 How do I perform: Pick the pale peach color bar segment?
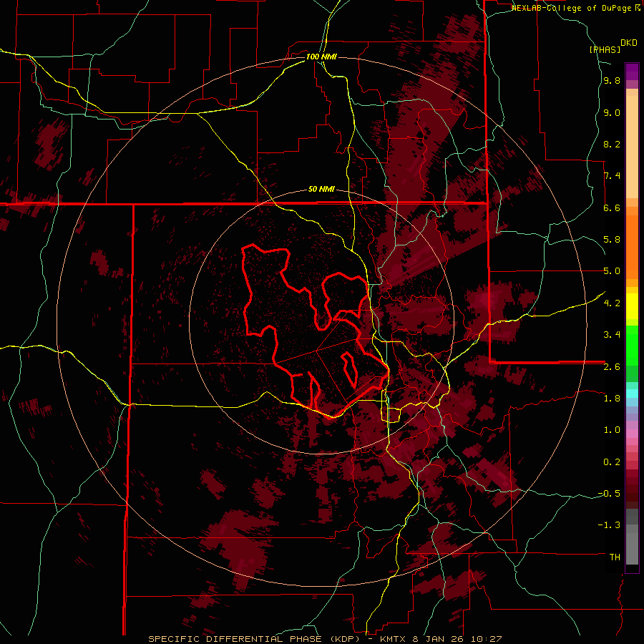click(x=632, y=148)
